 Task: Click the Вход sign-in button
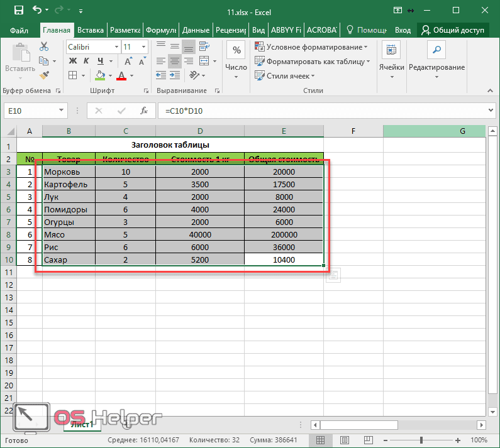coord(403,30)
